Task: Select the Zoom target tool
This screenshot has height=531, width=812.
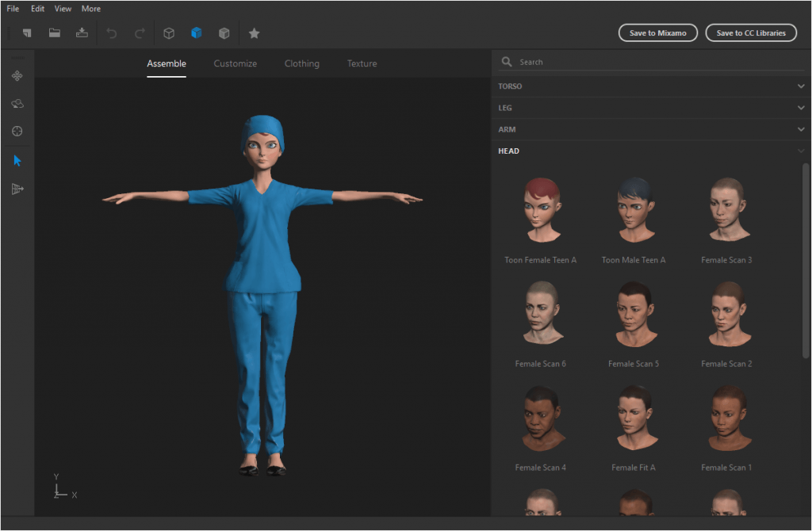Action: (x=18, y=131)
